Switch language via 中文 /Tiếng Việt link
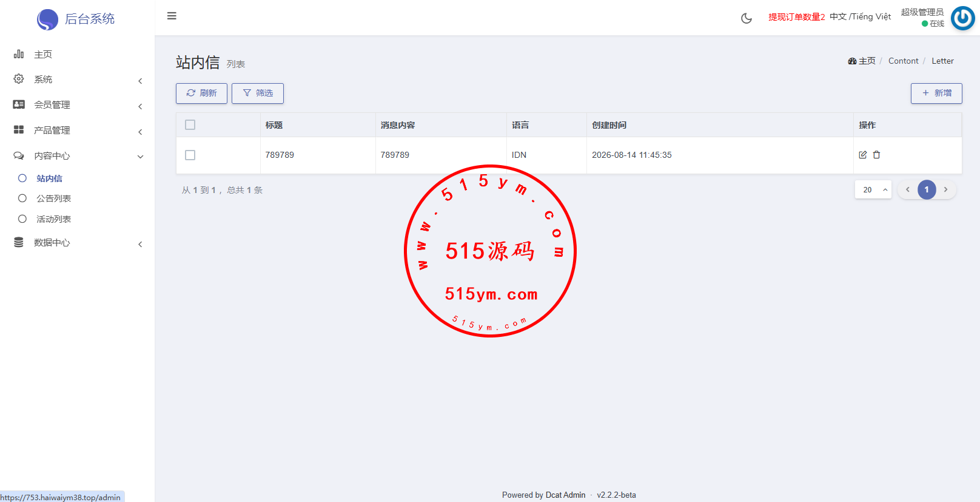 coord(861,16)
